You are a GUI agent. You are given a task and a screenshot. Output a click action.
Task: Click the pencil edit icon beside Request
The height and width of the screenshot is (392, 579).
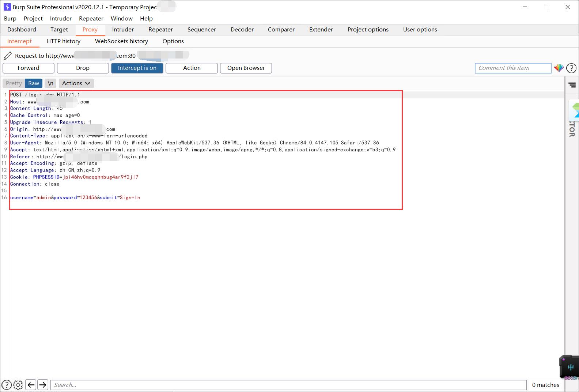tap(7, 56)
